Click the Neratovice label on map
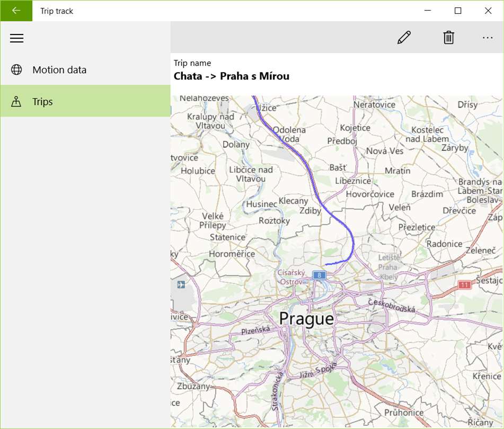Image resolution: width=504 pixels, height=429 pixels. point(374,104)
